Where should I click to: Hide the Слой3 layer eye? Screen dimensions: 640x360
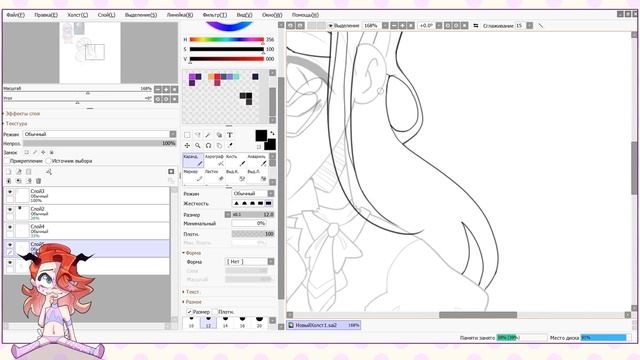pyautogui.click(x=10, y=191)
